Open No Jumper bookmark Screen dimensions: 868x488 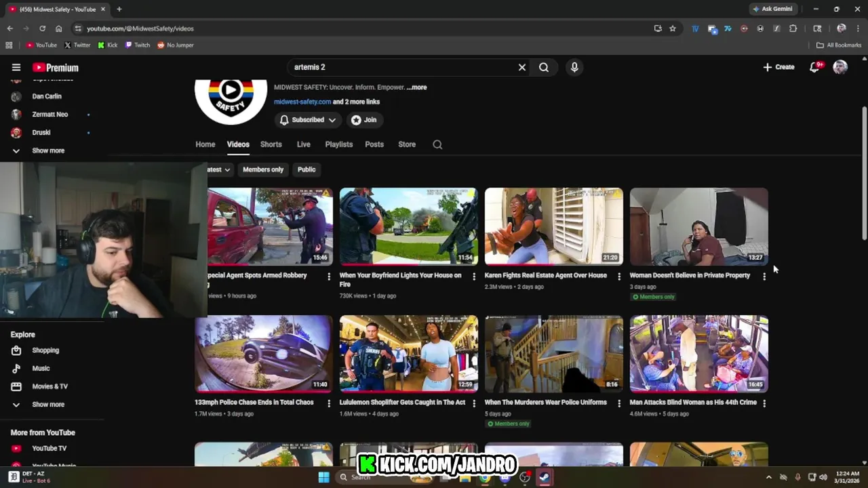tap(176, 45)
